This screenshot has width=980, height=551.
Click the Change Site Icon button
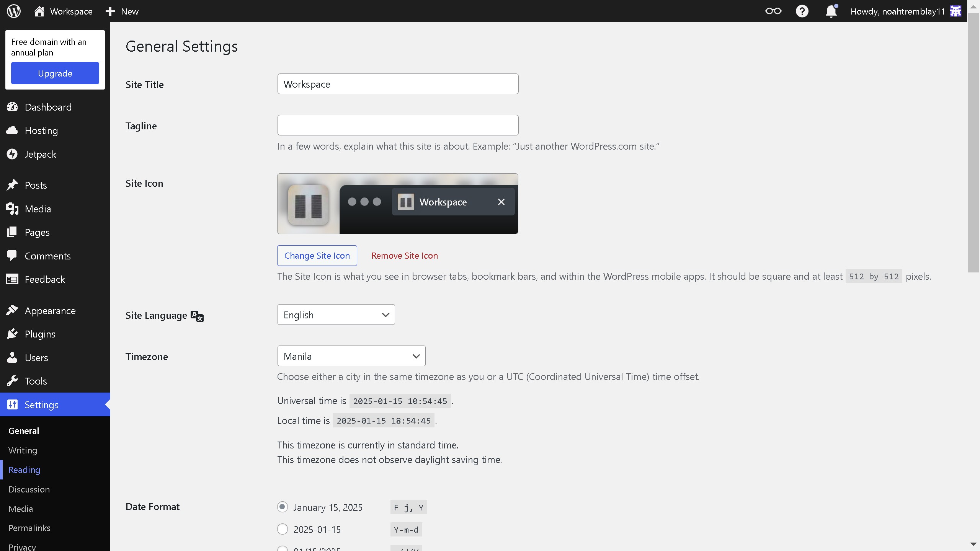[317, 256]
